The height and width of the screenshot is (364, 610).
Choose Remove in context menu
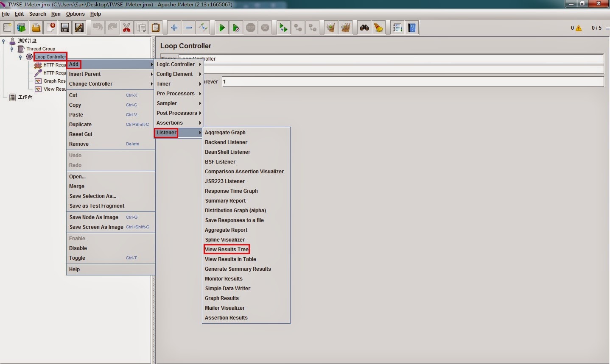111,144
